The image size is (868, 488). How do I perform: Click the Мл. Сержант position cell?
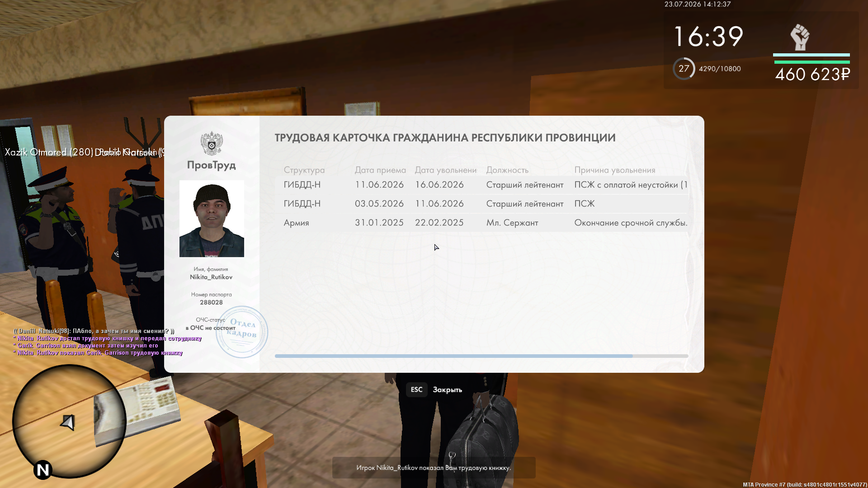click(512, 223)
